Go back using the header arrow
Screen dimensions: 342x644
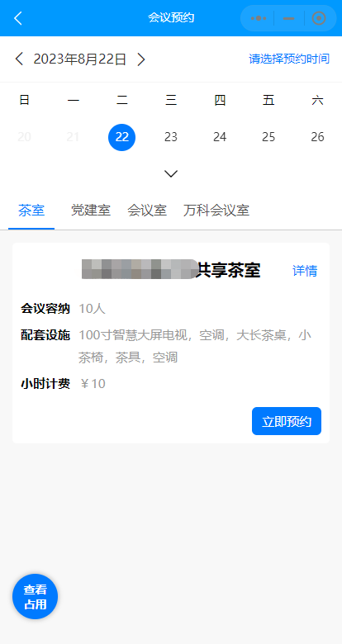[17, 18]
